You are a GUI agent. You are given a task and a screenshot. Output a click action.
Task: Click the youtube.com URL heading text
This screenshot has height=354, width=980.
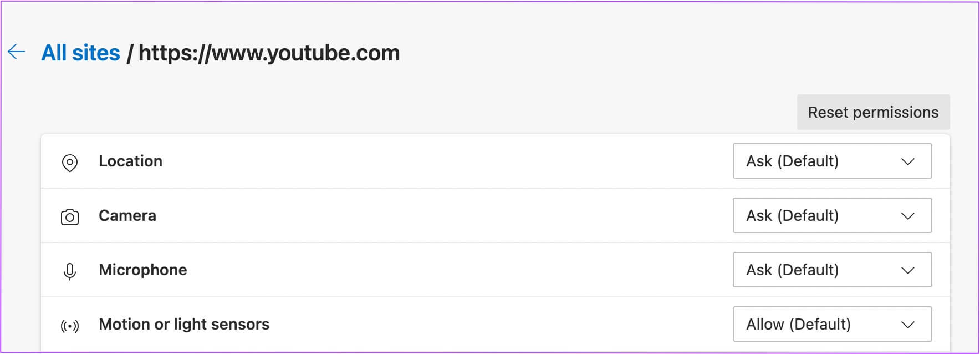[x=269, y=53]
